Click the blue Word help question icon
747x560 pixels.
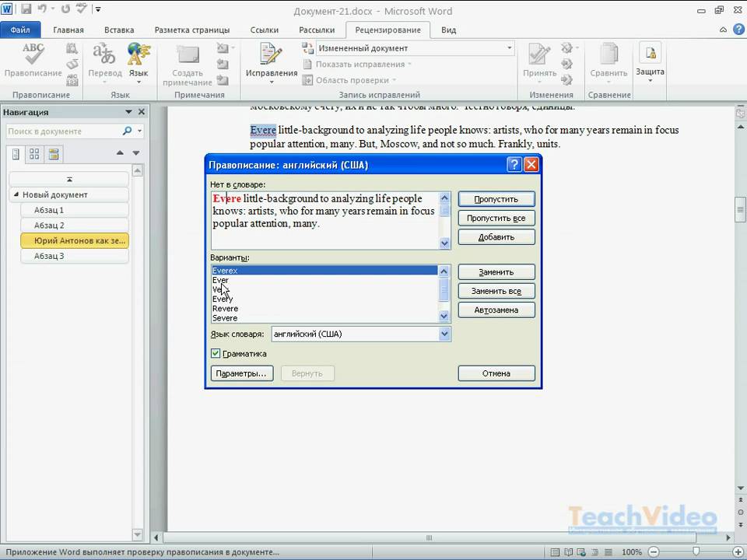[739, 30]
